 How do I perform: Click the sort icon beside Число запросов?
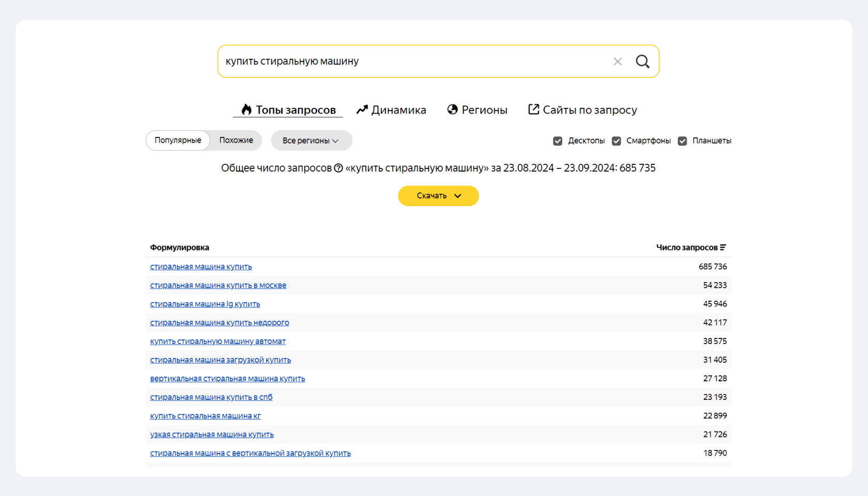coord(723,247)
